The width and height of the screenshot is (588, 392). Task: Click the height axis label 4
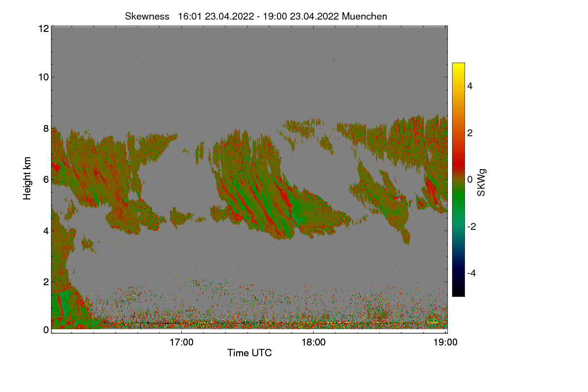point(46,230)
